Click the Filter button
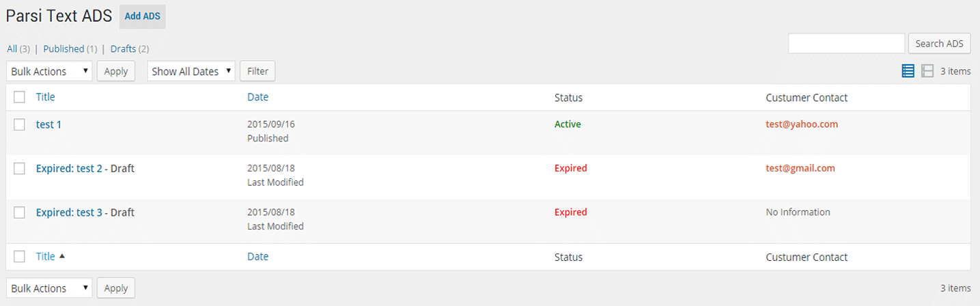This screenshot has width=980, height=306. (x=257, y=71)
